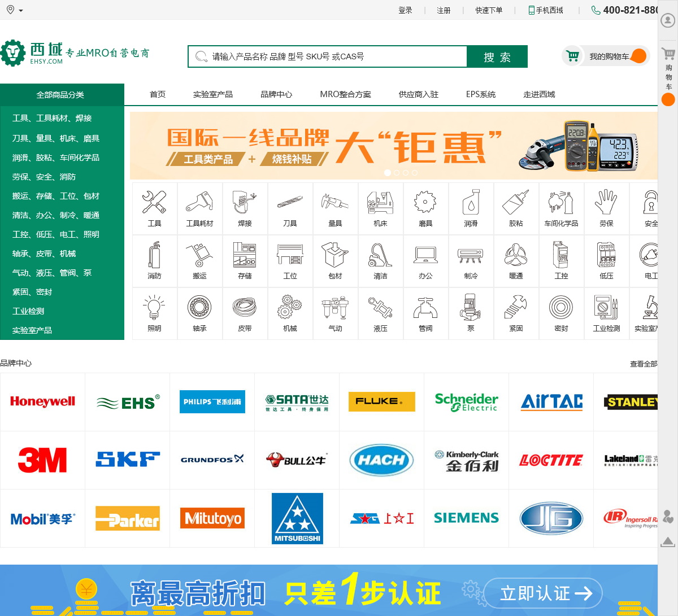Focus the product search input field
The height and width of the screenshot is (616, 678).
pos(328,56)
